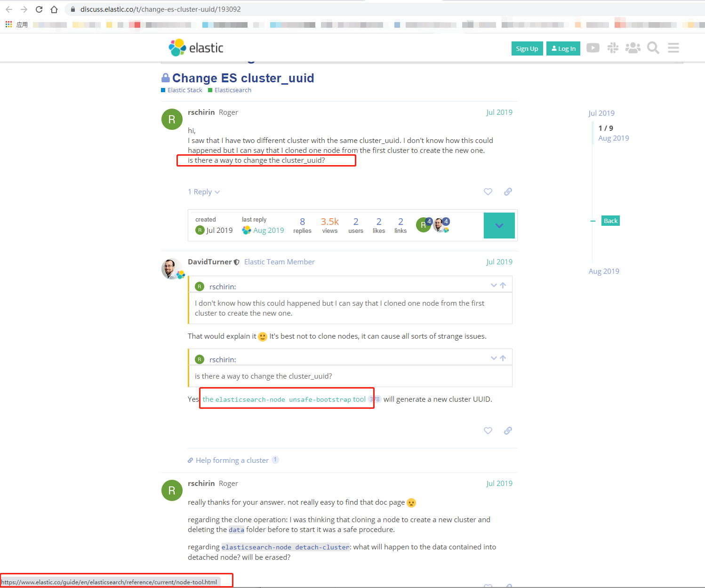The width and height of the screenshot is (705, 588).
Task: Click the 1 / 9 timeline position scroller
Action: pos(606,128)
